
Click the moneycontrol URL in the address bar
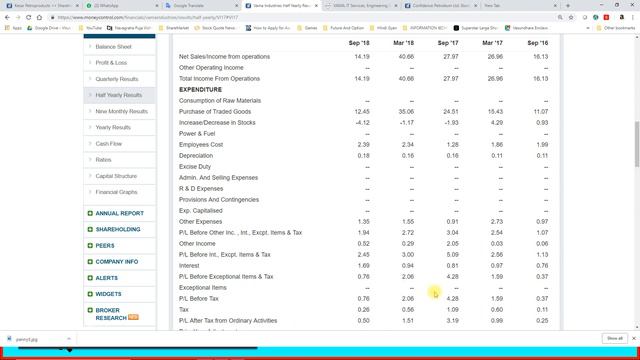pos(147,18)
